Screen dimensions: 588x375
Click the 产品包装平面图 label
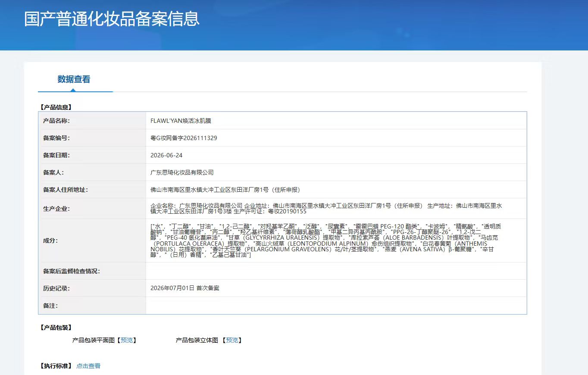(94, 340)
